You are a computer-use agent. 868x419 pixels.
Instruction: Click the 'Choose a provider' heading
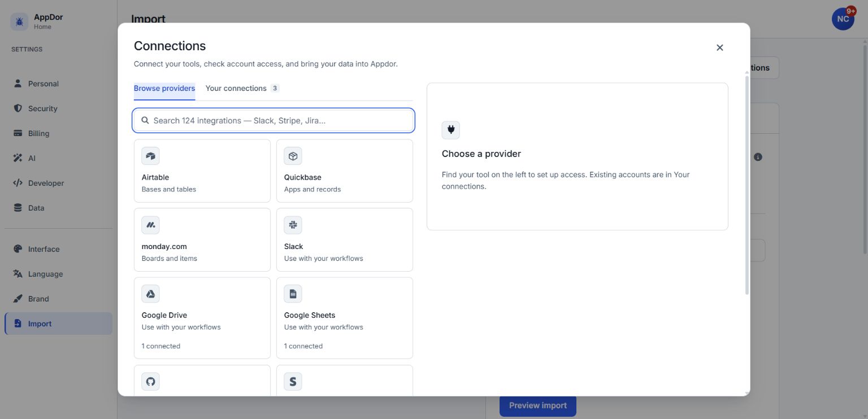coord(481,154)
